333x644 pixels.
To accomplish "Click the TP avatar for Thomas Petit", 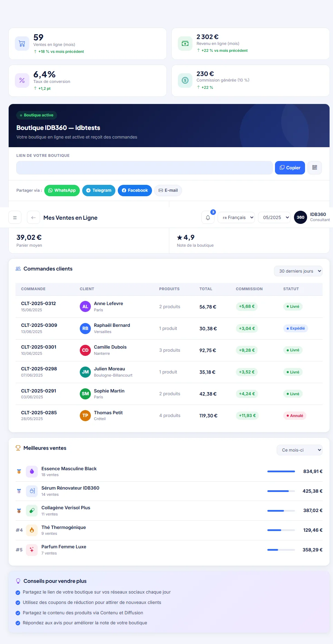I will click(85, 415).
